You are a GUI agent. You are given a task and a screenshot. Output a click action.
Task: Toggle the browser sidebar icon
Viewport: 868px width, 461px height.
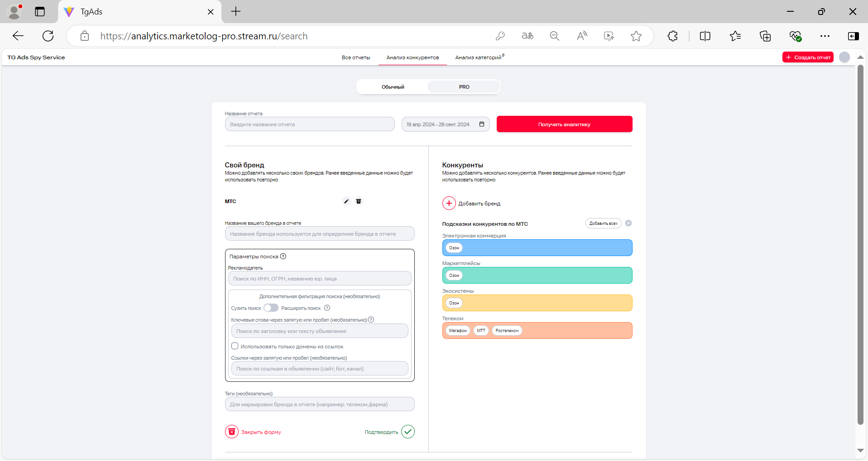(854, 36)
